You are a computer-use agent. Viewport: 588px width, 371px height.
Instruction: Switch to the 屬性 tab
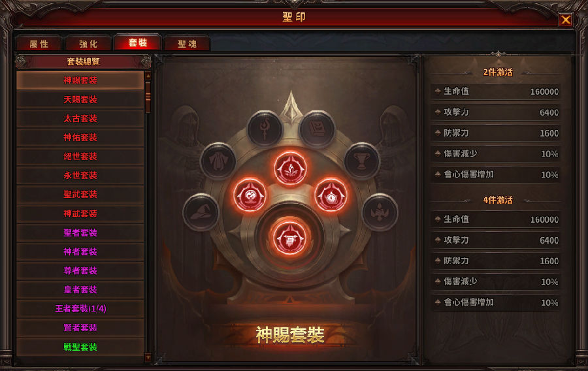tap(39, 44)
